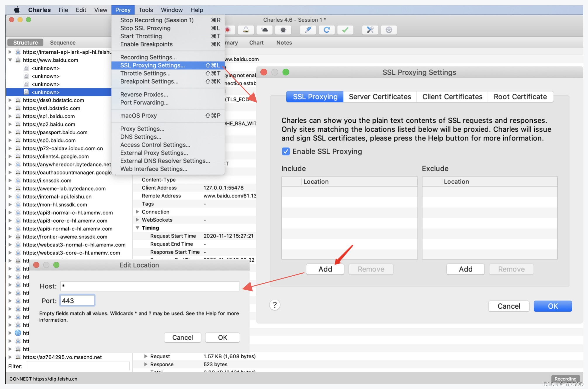588x389 pixels.
Task: Choose Access Control Settings... menu entry
Action: tap(168, 145)
